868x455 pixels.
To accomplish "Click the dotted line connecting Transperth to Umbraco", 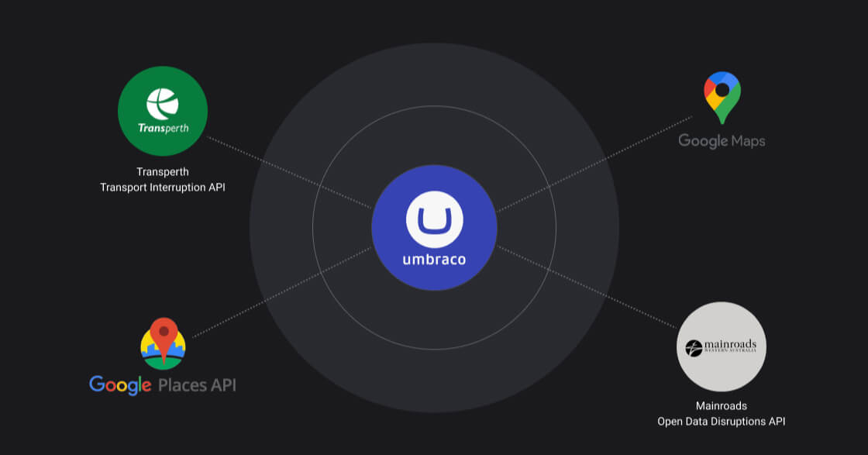I will pyautogui.click(x=287, y=173).
